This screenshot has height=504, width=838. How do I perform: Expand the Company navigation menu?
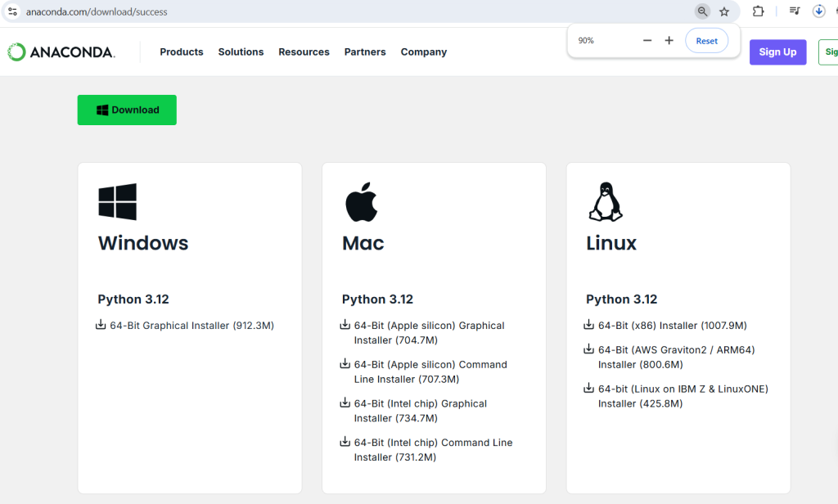pos(423,52)
